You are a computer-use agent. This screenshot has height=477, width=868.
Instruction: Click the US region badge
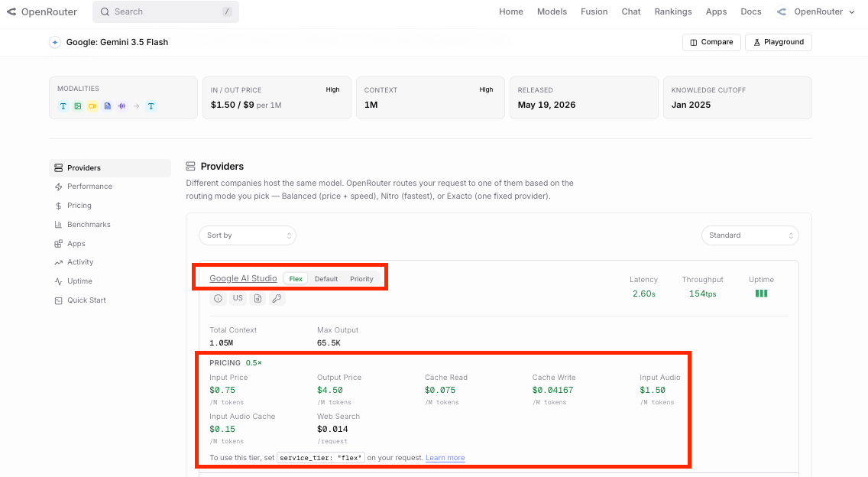pyautogui.click(x=238, y=299)
